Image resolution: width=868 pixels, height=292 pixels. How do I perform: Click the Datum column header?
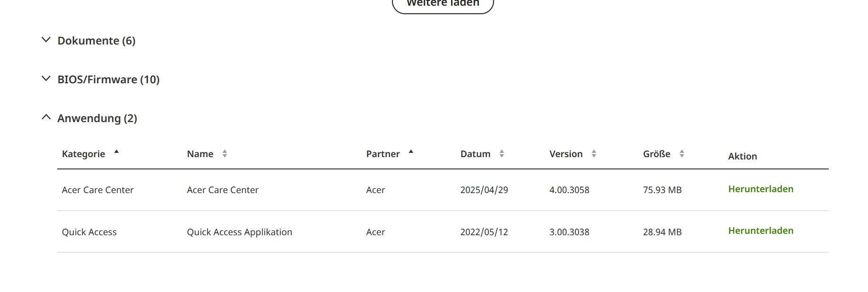point(475,154)
